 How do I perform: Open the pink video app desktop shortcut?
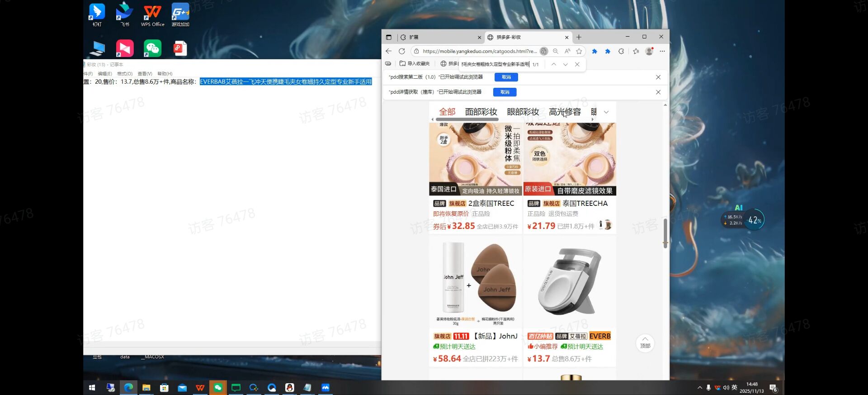[x=125, y=48]
